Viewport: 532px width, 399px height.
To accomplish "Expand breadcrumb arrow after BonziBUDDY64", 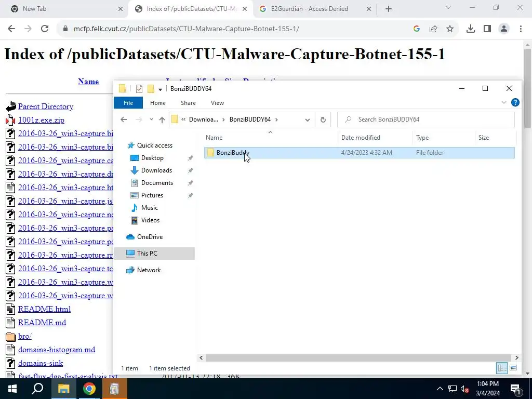I will click(276, 119).
